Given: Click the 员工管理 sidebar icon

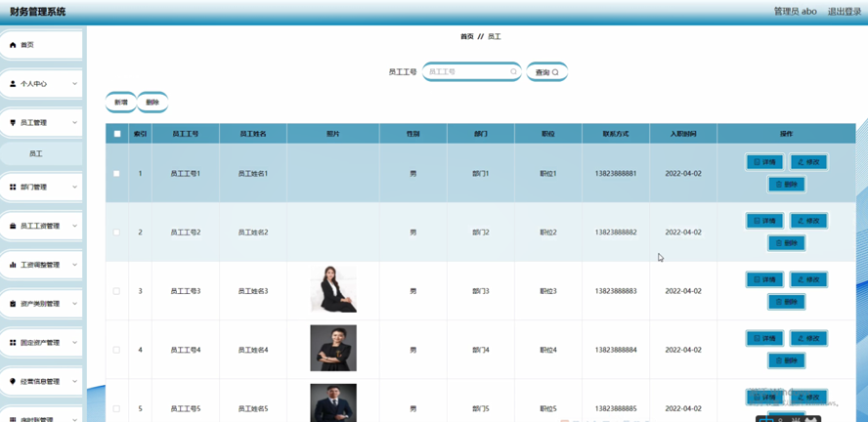Looking at the screenshot, I should tap(13, 123).
